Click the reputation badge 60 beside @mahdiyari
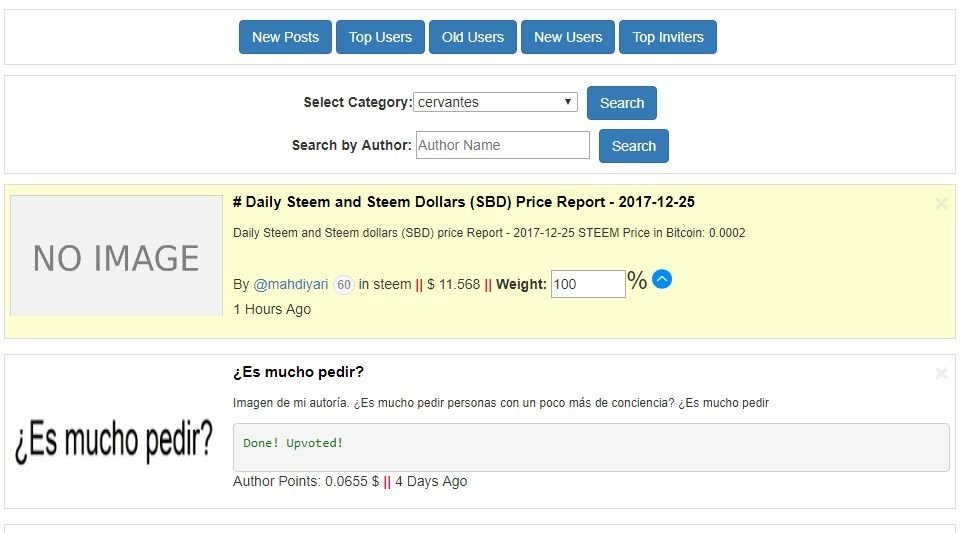The width and height of the screenshot is (975, 533). (344, 285)
